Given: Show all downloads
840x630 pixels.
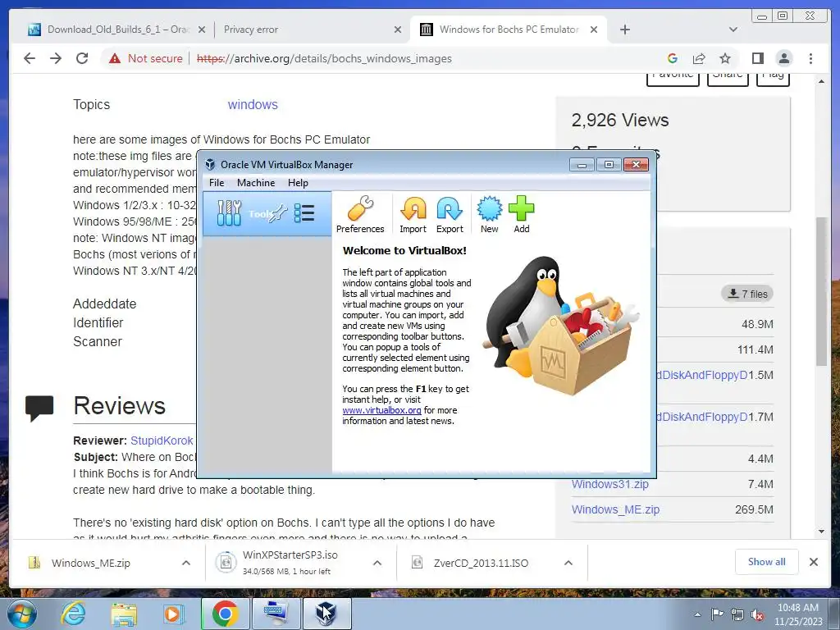Looking at the screenshot, I should tap(767, 562).
